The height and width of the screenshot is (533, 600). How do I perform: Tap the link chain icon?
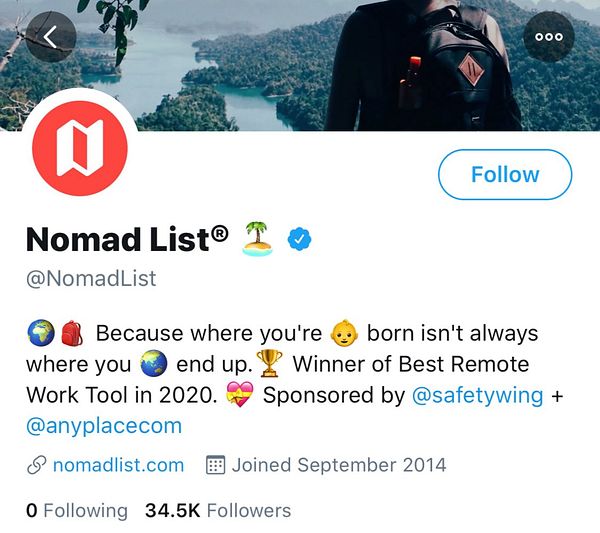(36, 465)
